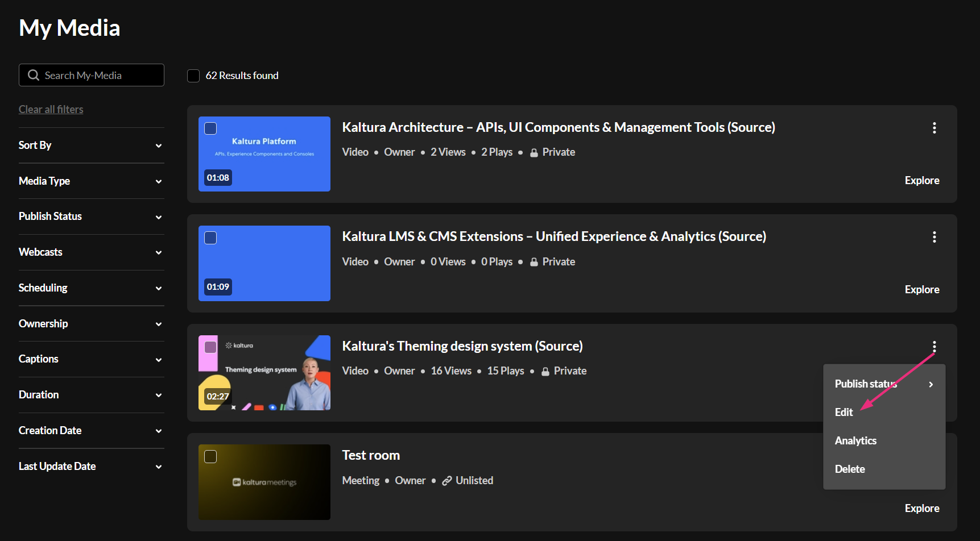
Task: Open the Kaltura Architecture video title
Action: click(559, 127)
